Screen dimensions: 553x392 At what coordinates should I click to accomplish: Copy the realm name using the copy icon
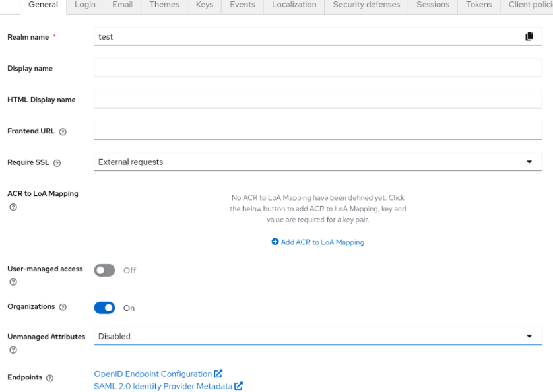tap(529, 37)
